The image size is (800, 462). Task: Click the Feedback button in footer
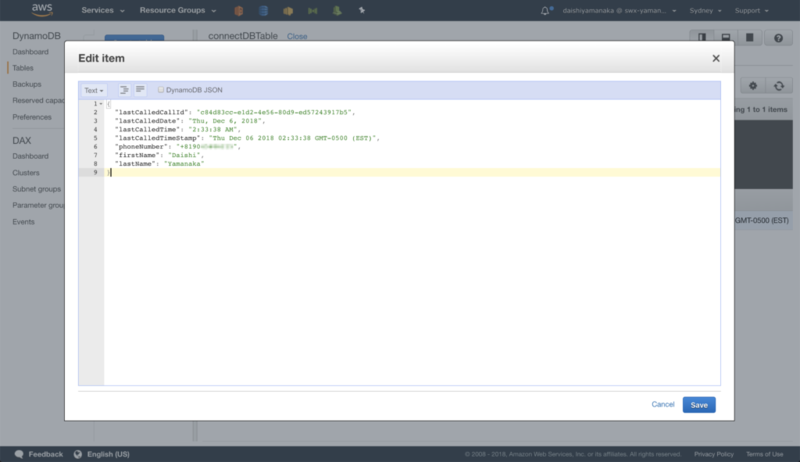coord(39,454)
